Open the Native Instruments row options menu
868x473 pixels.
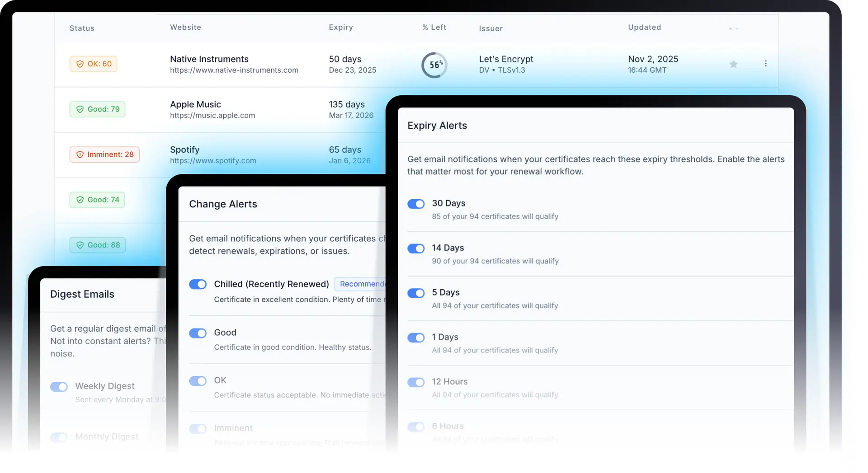coord(765,64)
